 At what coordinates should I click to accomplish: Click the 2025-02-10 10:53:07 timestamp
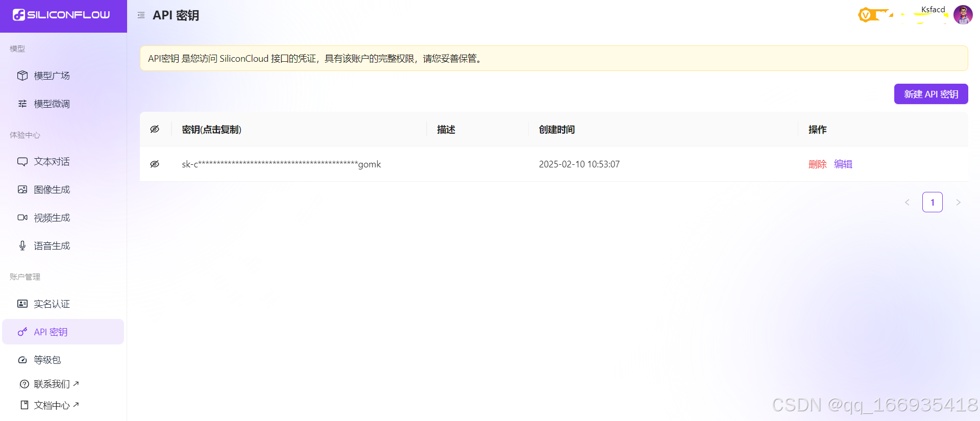(579, 164)
